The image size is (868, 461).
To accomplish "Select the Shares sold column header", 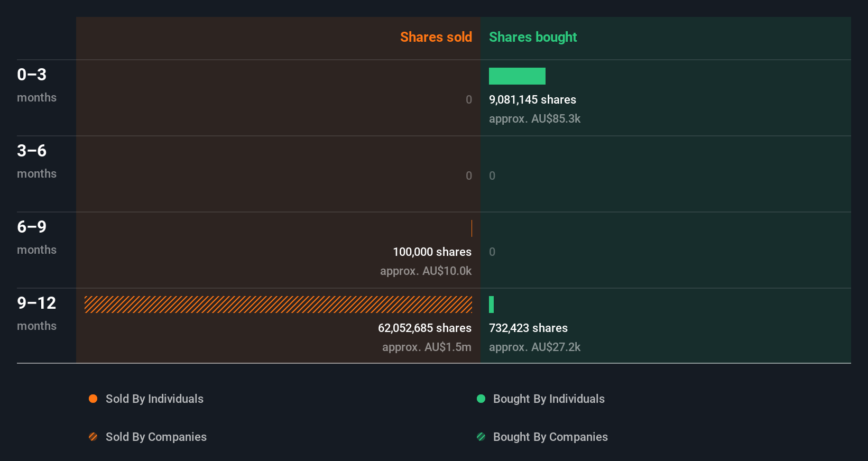I will (x=436, y=37).
